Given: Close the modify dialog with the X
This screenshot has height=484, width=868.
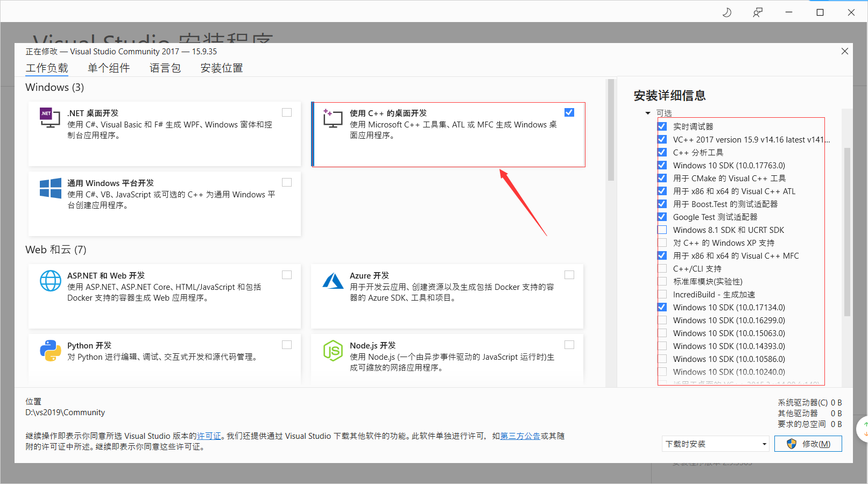Looking at the screenshot, I should (845, 51).
